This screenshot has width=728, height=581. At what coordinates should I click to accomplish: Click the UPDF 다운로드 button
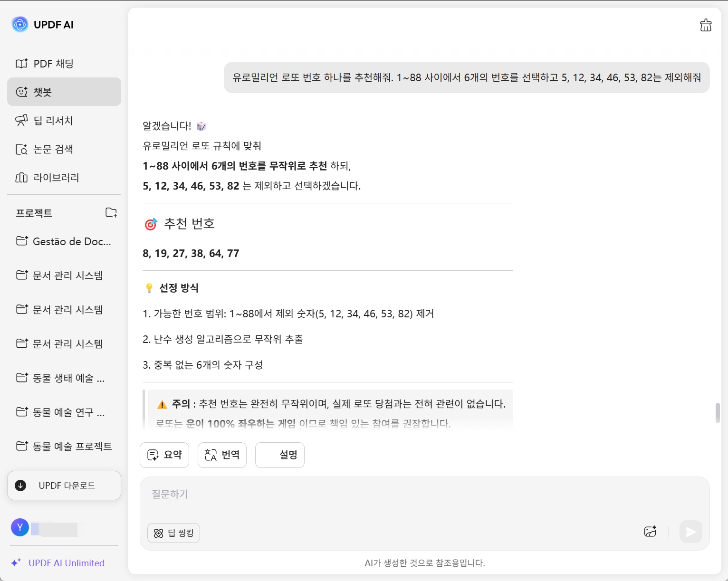[64, 486]
